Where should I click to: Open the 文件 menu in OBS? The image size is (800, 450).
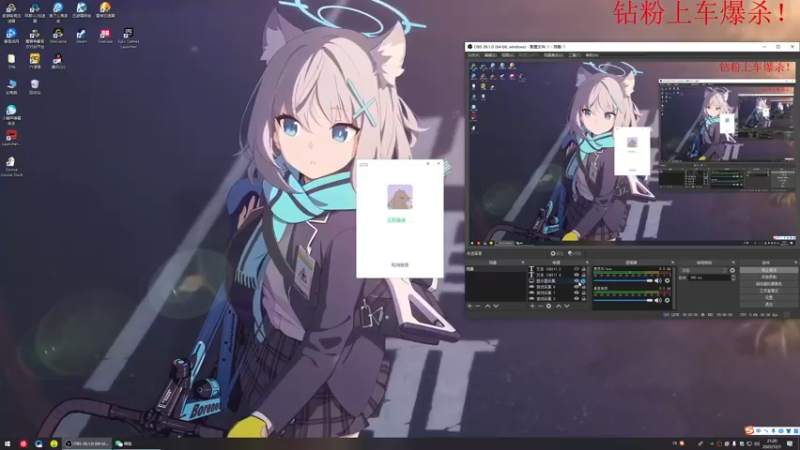tap(473, 55)
